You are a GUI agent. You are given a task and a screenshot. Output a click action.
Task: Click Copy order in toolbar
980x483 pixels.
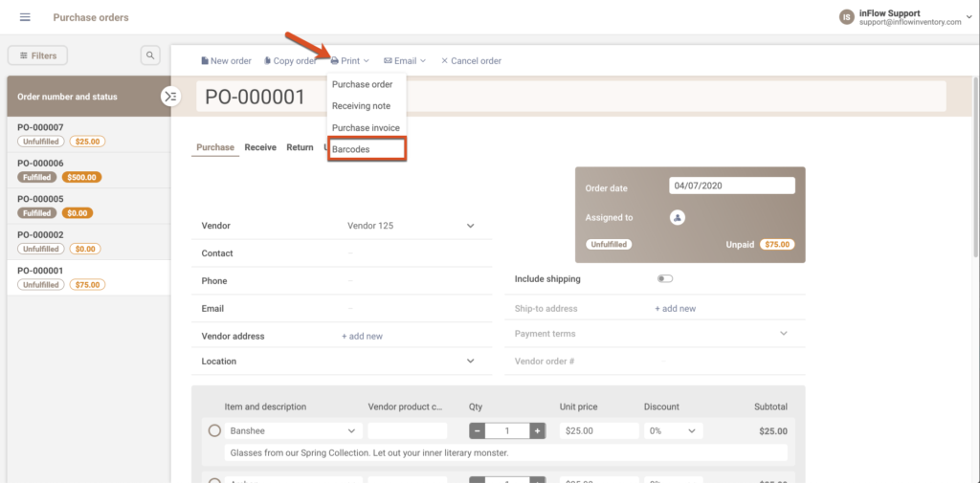pos(290,60)
